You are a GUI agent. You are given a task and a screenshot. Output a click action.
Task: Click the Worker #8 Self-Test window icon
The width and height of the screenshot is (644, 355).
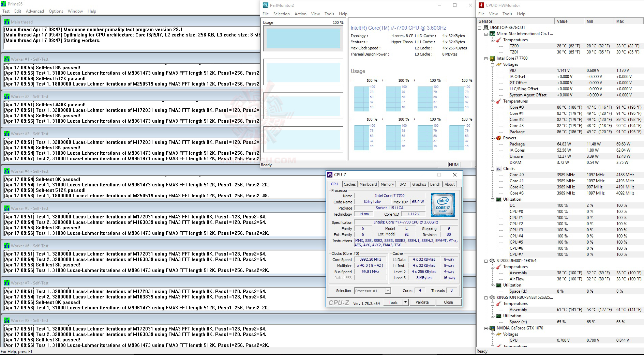click(7, 320)
